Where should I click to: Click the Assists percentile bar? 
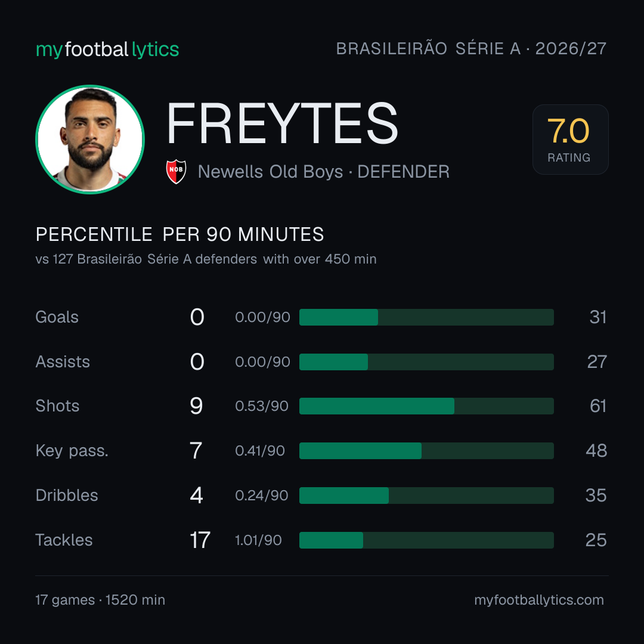click(426, 362)
